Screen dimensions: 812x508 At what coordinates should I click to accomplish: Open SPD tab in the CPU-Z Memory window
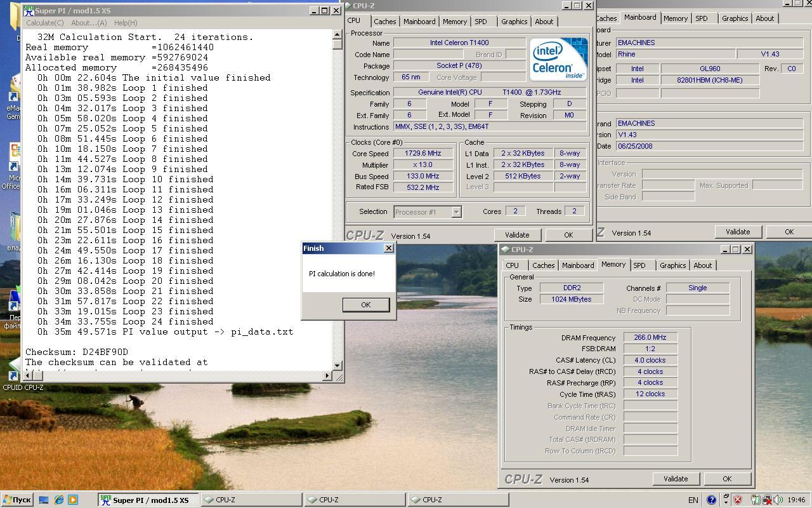point(639,265)
